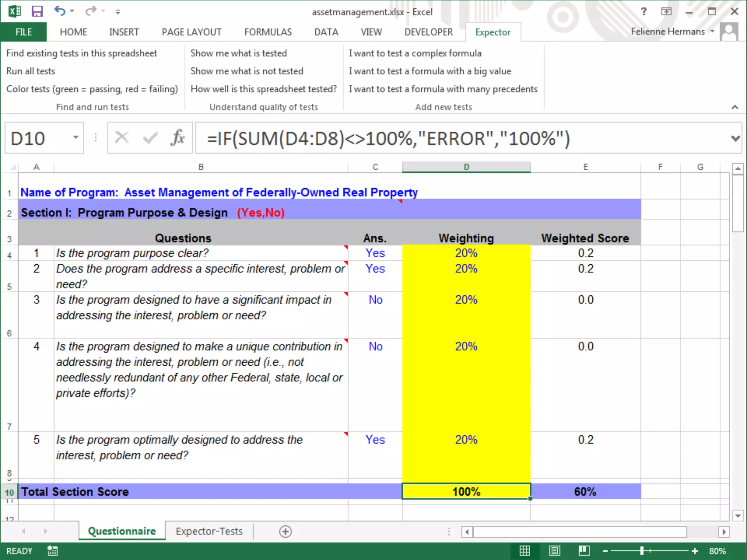Screen dimensions: 747x560
Task: Switch to the Expector-Tests sheet tab
Action: click(x=209, y=531)
